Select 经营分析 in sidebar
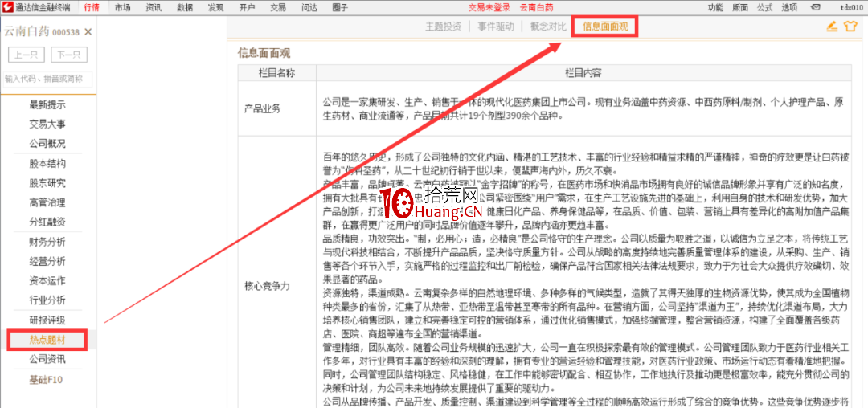Viewport: 868px width, 408px height. (47, 261)
